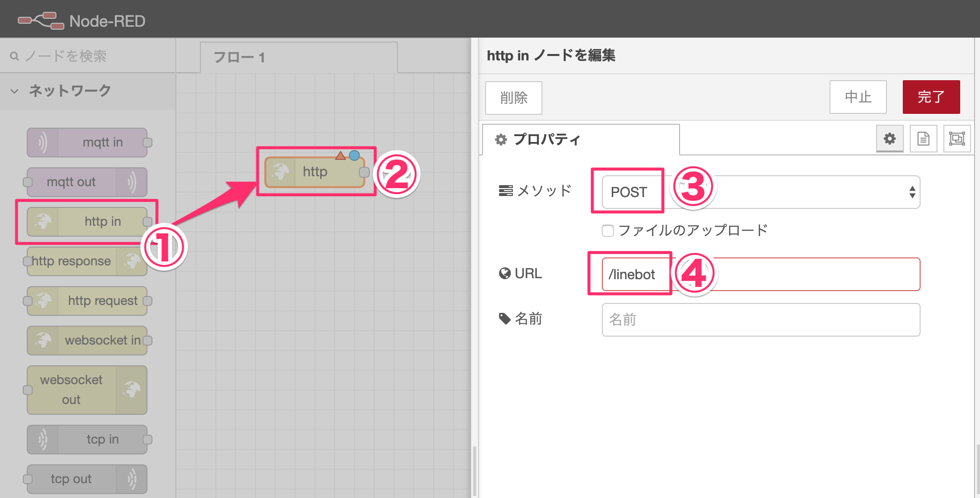
Task: Click the http request node input port
Action: point(28,301)
